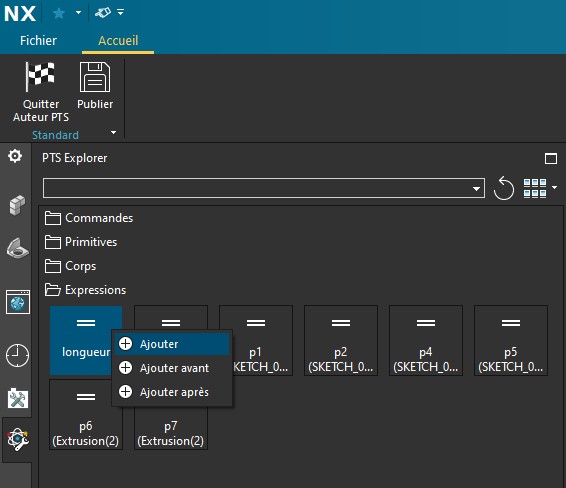Open the PTS atom wrench sidebar tab
Viewport: 566px width, 488px height.
pos(17,439)
